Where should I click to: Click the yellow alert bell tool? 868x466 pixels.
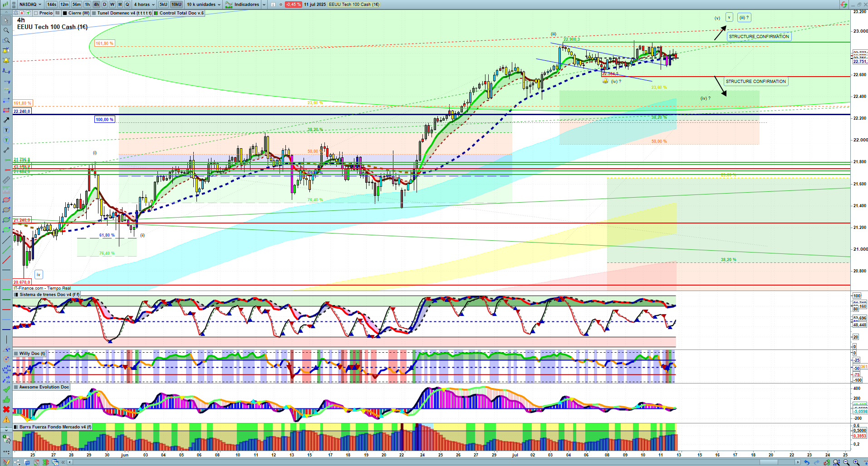6,60
